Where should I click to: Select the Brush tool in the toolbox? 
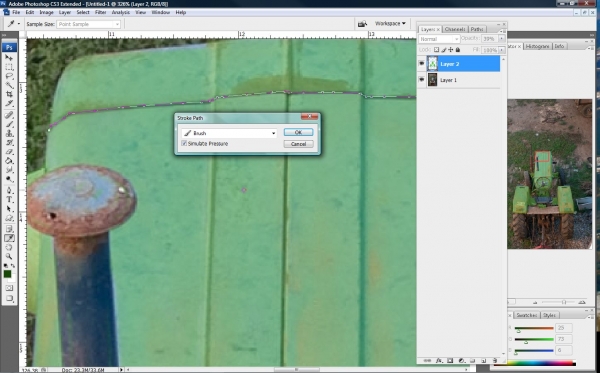(9, 124)
